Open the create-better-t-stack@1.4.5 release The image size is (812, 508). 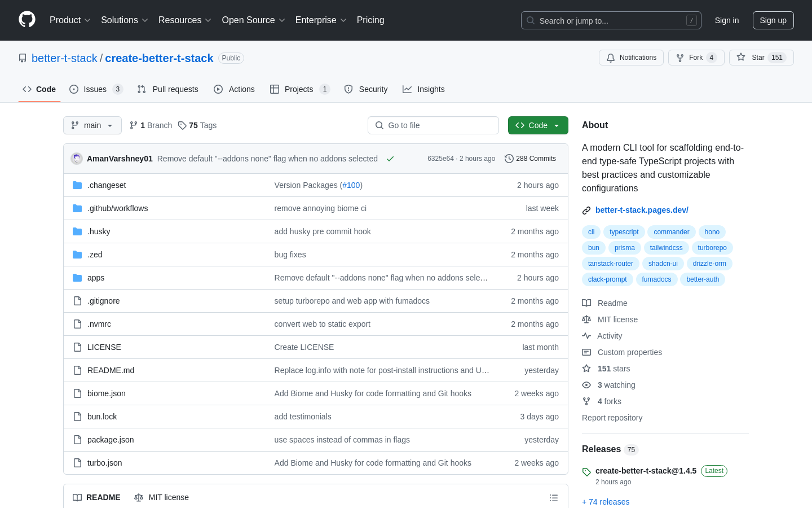pyautogui.click(x=646, y=471)
